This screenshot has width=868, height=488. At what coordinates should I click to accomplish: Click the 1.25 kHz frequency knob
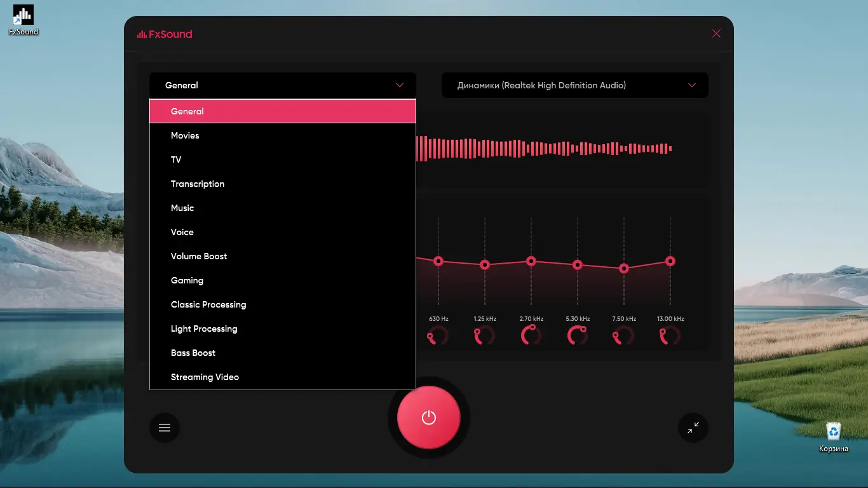pos(485,335)
